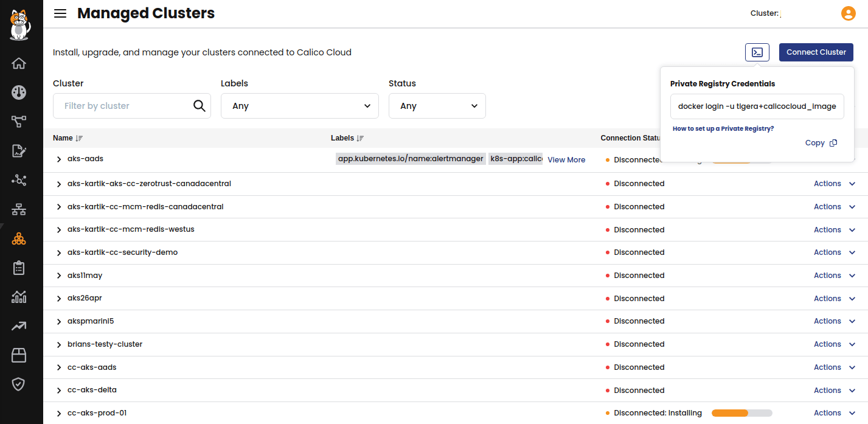The image size is (868, 424).
Task: Open the dashboard gauge icon in the sidebar
Action: [19, 92]
